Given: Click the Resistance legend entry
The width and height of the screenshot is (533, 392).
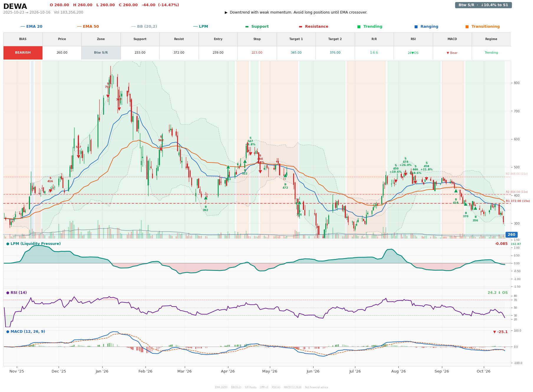Looking at the screenshot, I should 313,27.
